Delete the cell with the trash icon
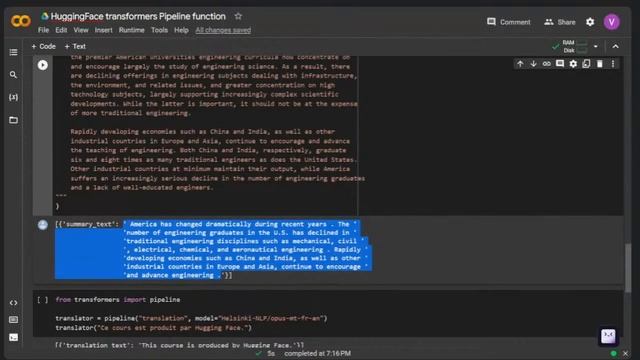Screen dimensions: 640x360 point(600,64)
